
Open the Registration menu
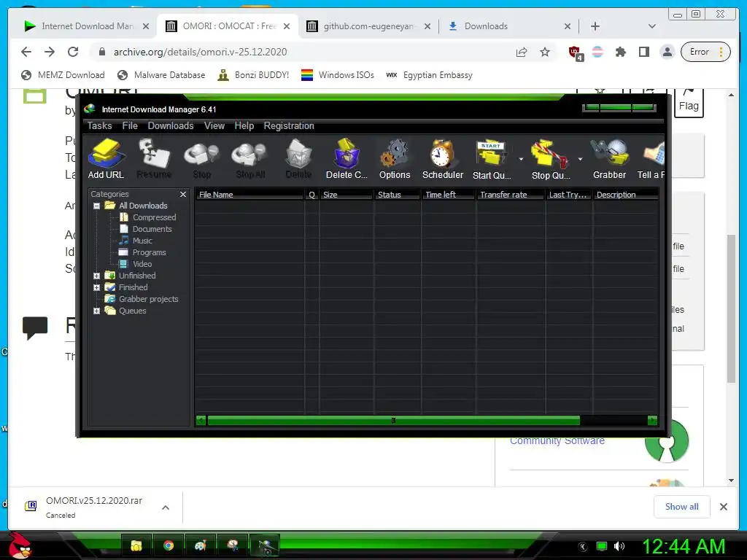[x=289, y=125]
